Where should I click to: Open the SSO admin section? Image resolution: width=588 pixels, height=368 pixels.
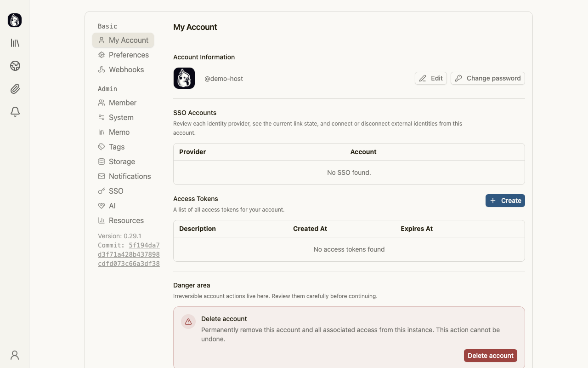pos(110,191)
